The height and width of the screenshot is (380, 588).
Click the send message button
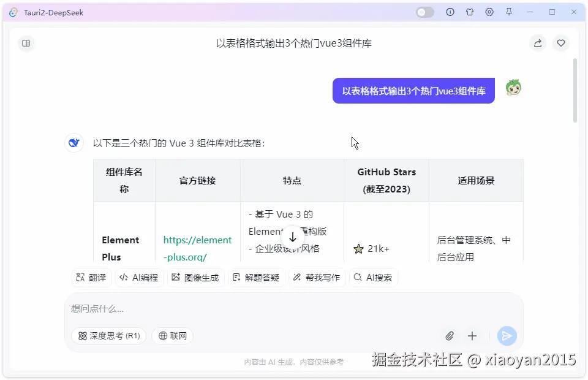[x=507, y=336]
